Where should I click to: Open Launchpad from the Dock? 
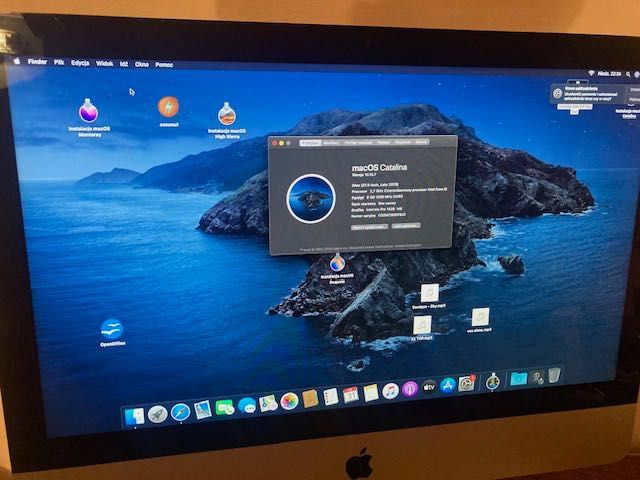pyautogui.click(x=158, y=414)
